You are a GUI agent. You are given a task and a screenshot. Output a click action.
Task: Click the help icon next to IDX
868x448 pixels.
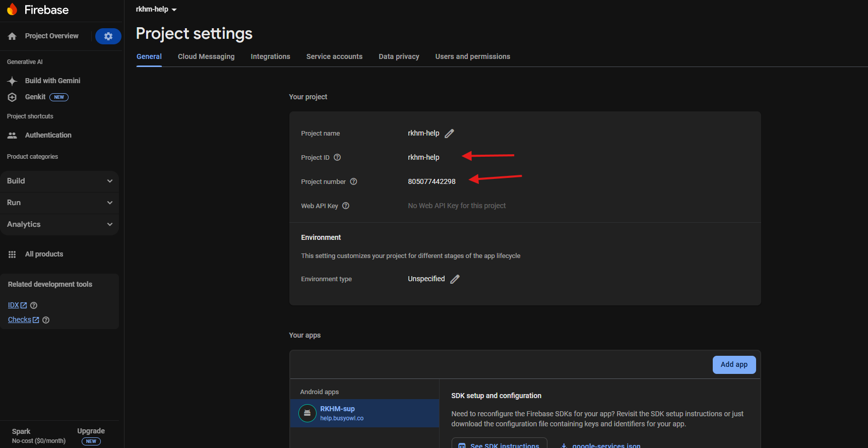pos(34,305)
